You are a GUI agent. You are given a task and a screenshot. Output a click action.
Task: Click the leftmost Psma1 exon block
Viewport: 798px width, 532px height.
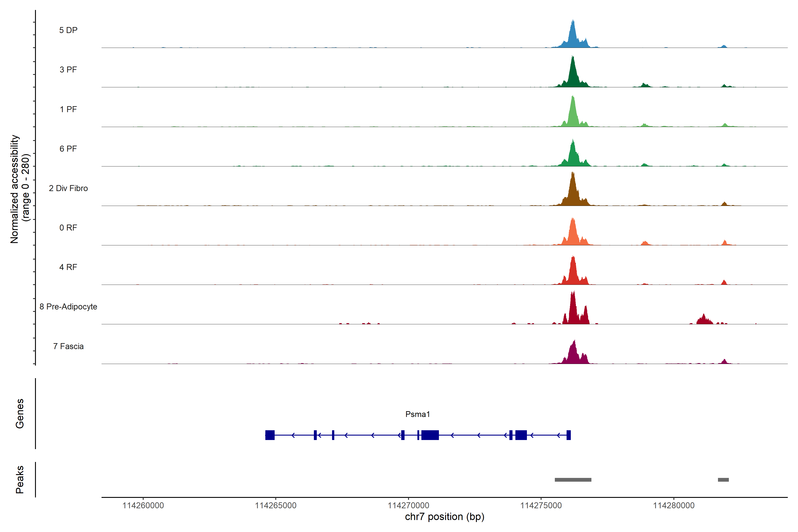(270, 435)
